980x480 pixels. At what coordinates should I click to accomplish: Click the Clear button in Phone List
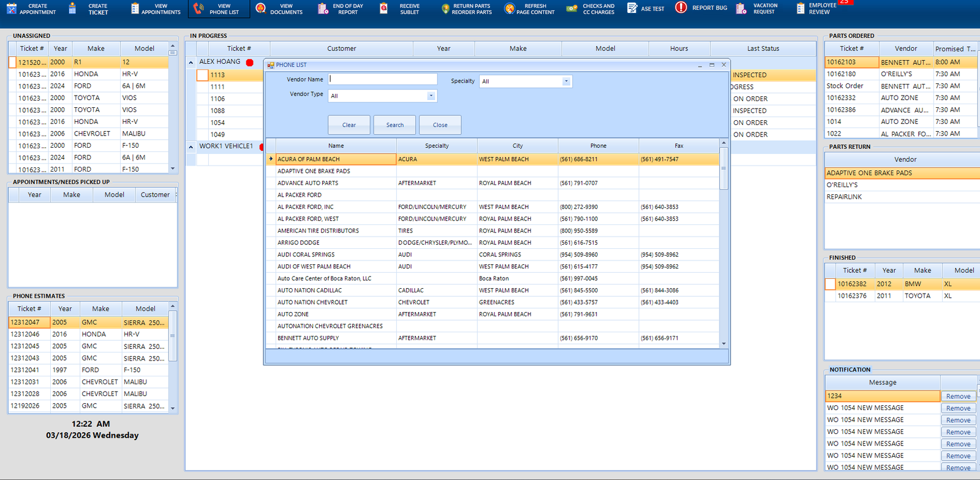[x=349, y=125]
